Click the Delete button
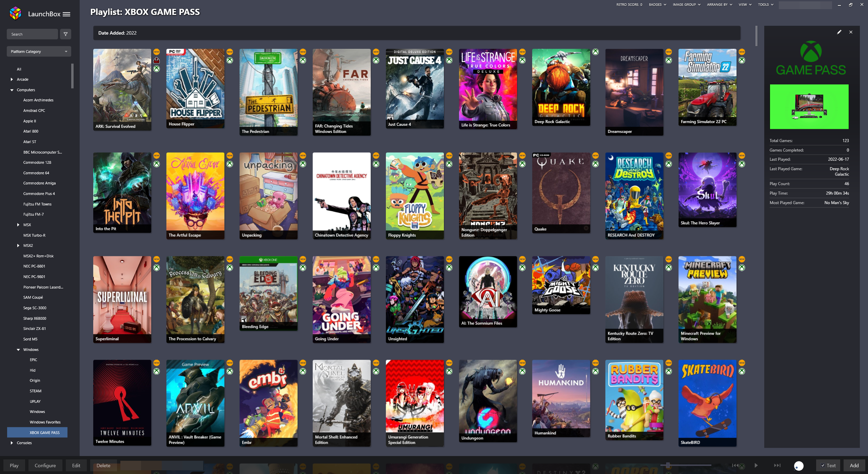This screenshot has height=474, width=868. [x=103, y=466]
